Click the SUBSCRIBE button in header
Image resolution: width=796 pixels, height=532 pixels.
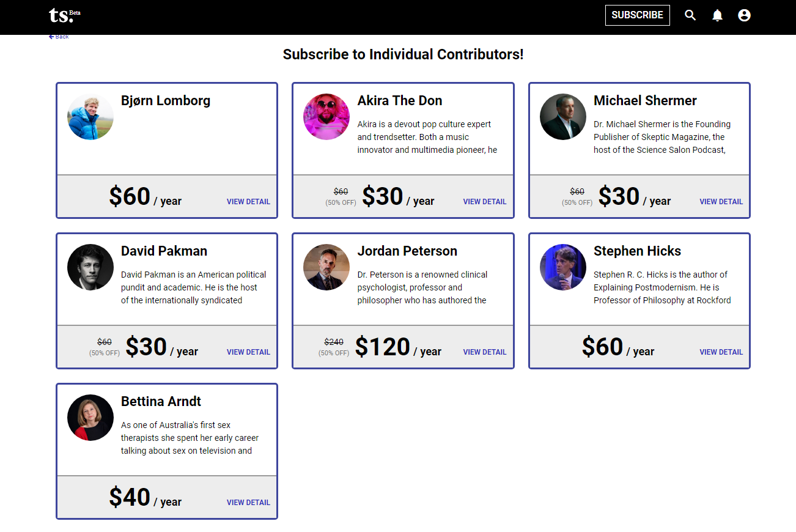(x=638, y=15)
